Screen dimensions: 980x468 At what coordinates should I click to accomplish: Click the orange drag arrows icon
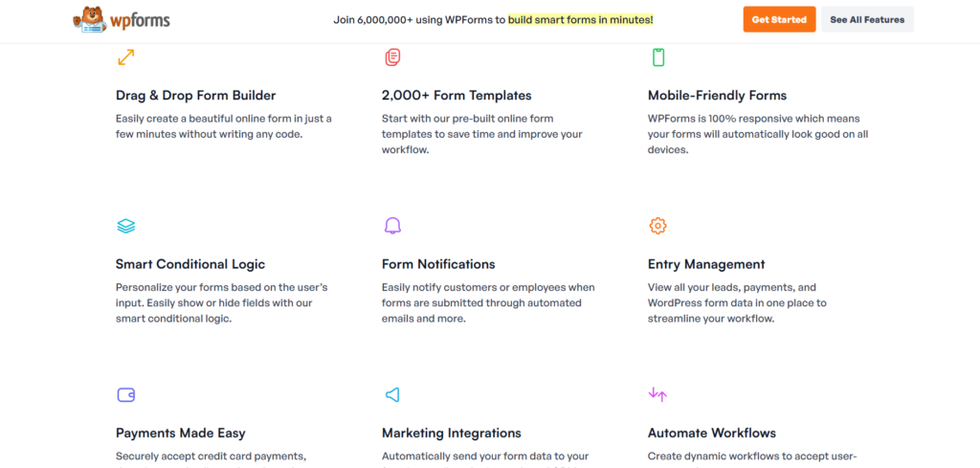point(125,57)
